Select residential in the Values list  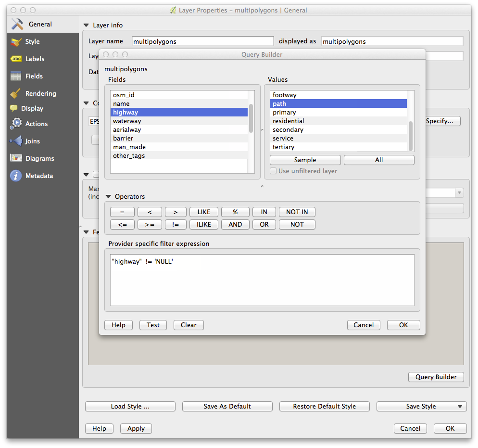[288, 121]
